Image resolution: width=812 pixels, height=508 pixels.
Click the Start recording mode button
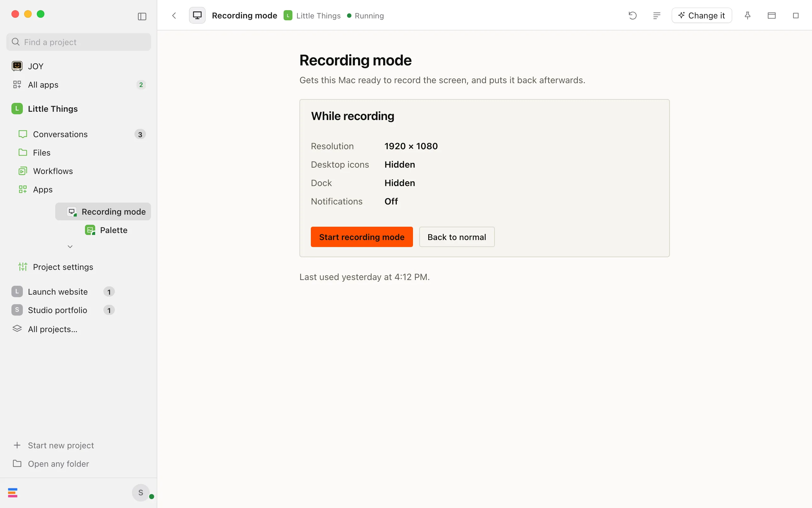point(362,237)
